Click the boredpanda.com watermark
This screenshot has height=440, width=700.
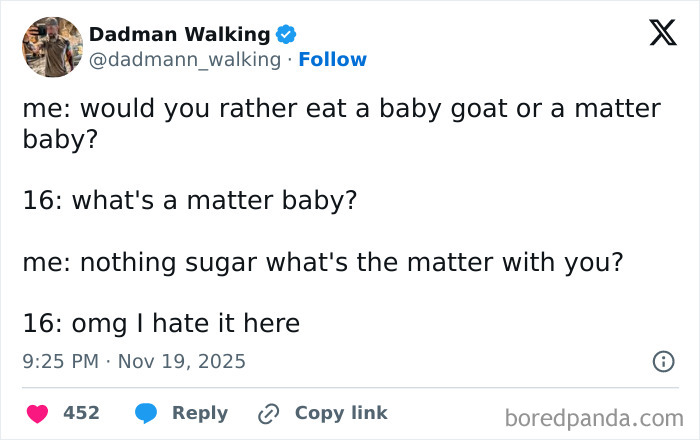pyautogui.click(x=593, y=417)
